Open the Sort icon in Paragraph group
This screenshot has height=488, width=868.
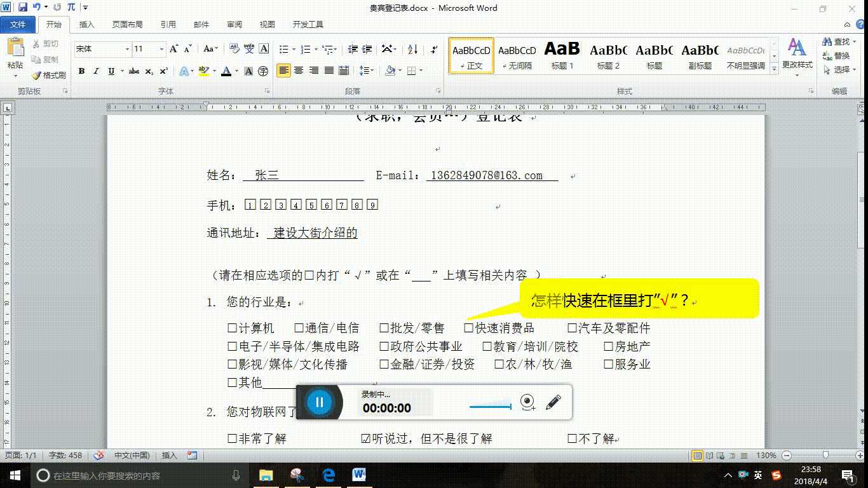point(412,49)
